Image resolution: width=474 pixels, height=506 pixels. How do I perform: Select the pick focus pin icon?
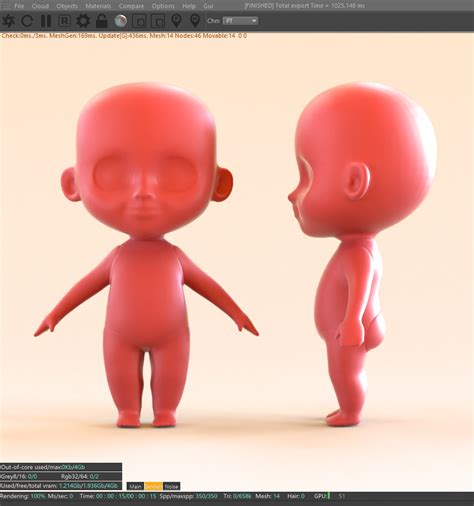coord(177,21)
